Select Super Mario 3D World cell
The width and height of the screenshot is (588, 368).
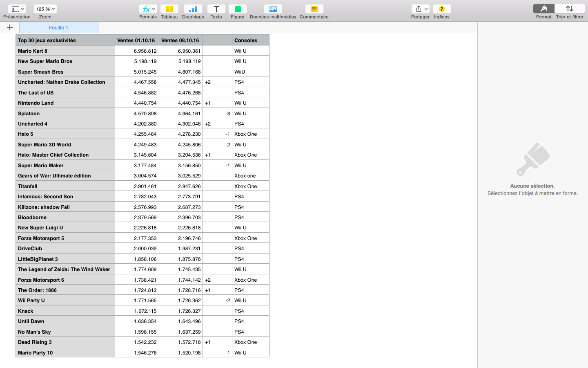pos(65,144)
